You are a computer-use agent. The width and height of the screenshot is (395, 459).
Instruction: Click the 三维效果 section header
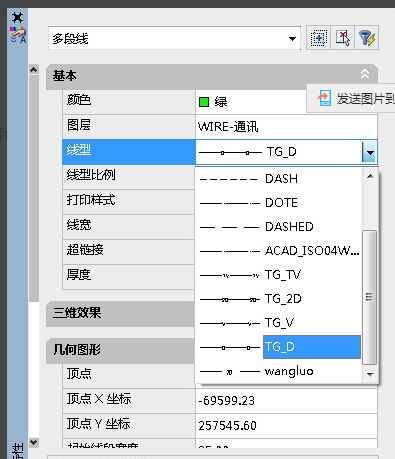pos(120,313)
